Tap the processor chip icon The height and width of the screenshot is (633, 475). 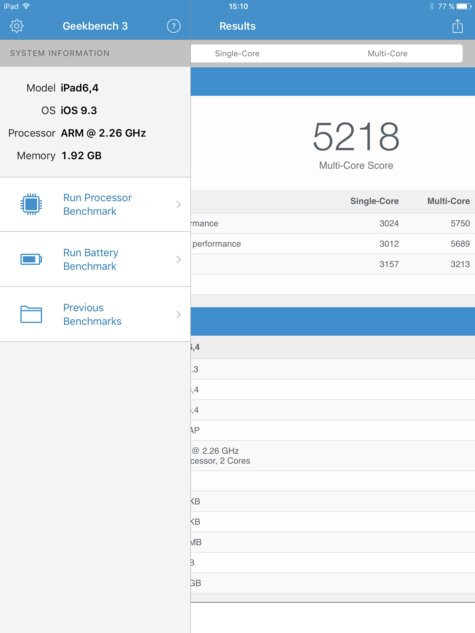(31, 204)
